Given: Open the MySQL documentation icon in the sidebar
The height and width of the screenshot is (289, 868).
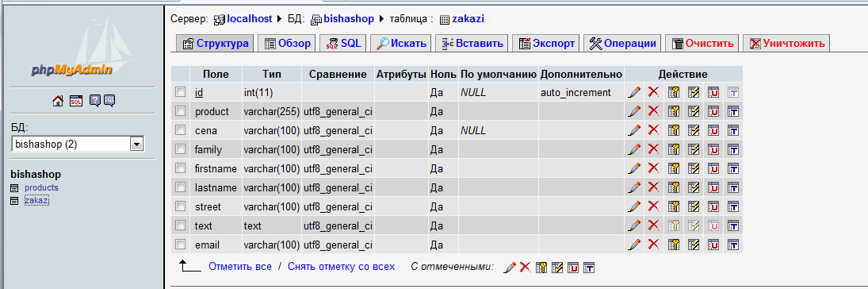Looking at the screenshot, I should [x=109, y=100].
